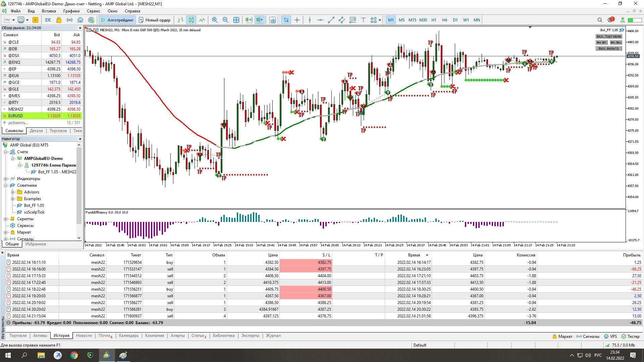
Task: Click the chart grid icon
Action: pos(236,20)
